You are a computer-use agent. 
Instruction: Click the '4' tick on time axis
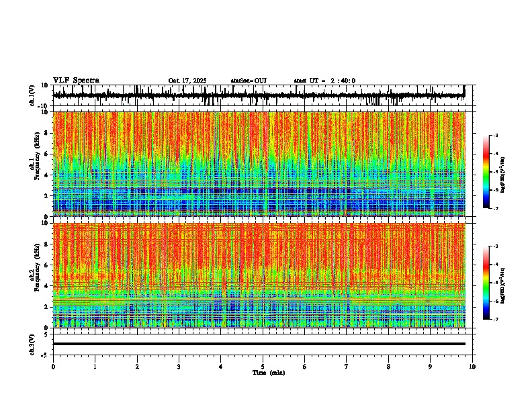pyautogui.click(x=221, y=367)
